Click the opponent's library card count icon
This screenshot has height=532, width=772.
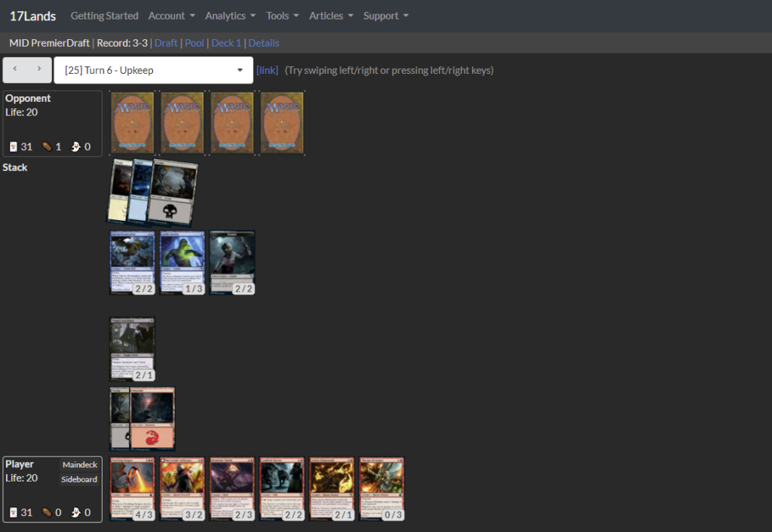[14, 147]
